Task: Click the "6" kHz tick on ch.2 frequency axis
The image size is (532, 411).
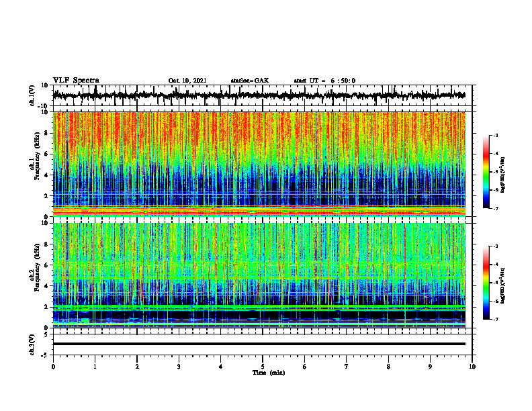Action: pos(46,265)
